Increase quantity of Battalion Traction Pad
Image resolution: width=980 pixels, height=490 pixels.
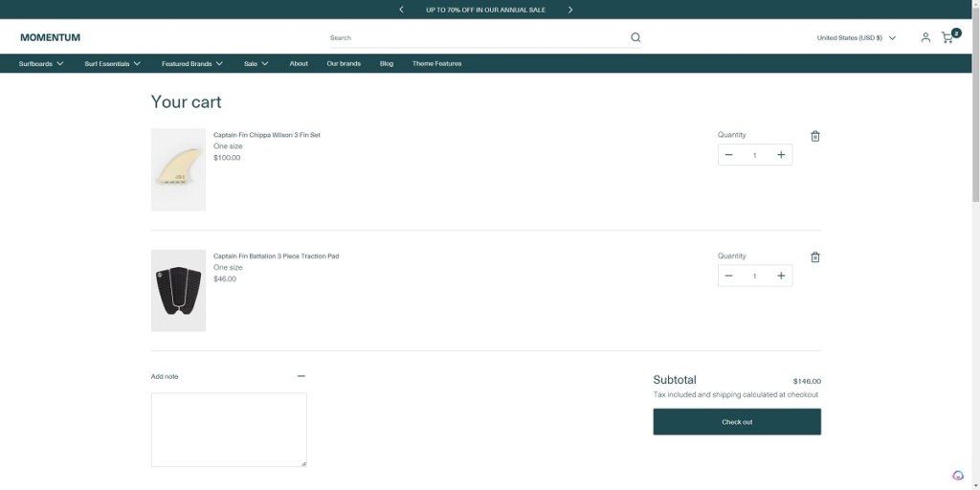coord(781,276)
